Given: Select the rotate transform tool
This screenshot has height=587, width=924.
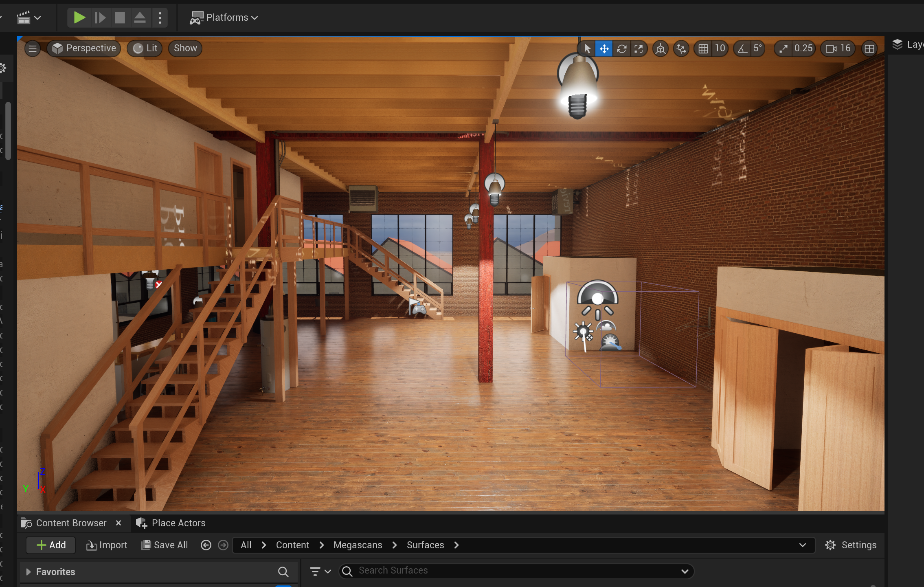Looking at the screenshot, I should [x=621, y=49].
